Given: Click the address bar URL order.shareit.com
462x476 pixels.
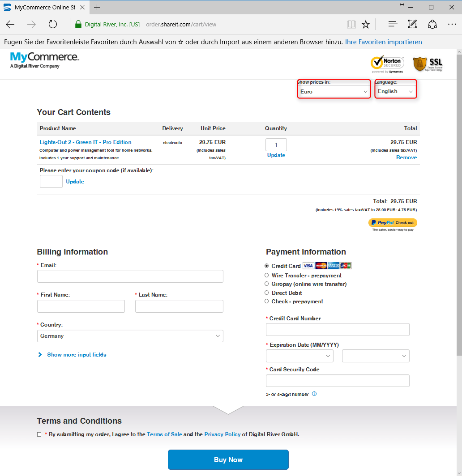Looking at the screenshot, I should pos(181,24).
